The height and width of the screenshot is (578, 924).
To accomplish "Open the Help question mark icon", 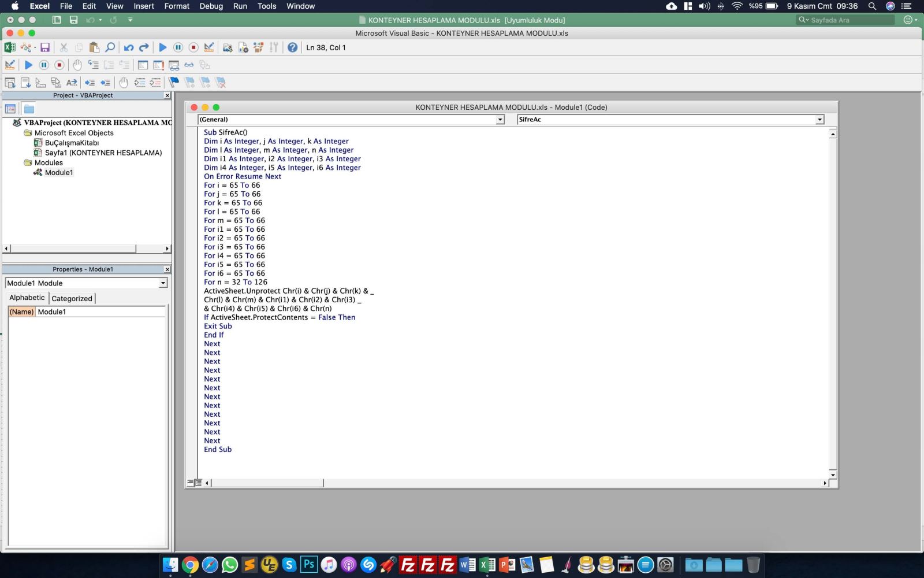I will point(293,47).
